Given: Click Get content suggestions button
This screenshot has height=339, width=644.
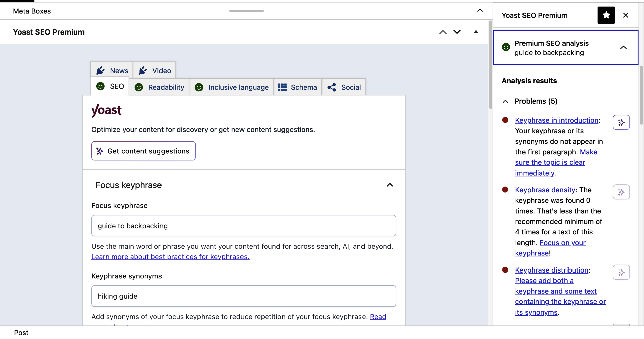Looking at the screenshot, I should point(143,151).
